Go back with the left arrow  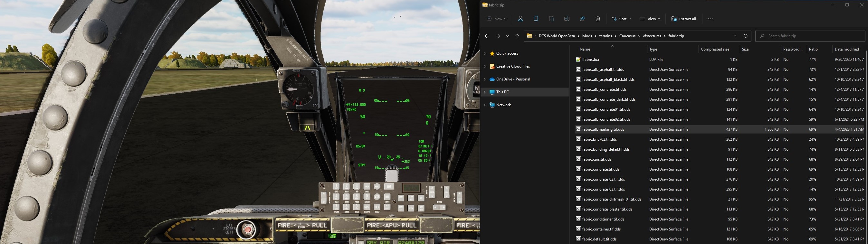click(x=487, y=36)
